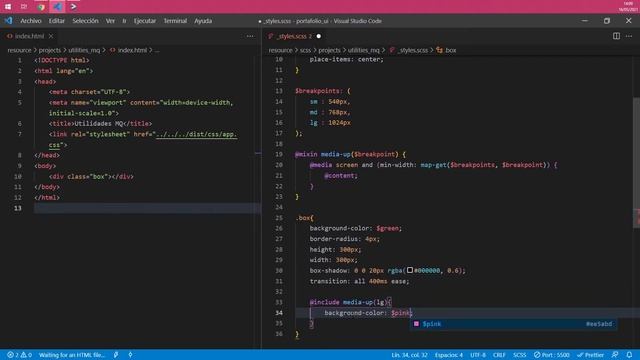The height and width of the screenshot is (360, 640).
Task: Stop Live Server on Port 5500
Action: point(551,355)
